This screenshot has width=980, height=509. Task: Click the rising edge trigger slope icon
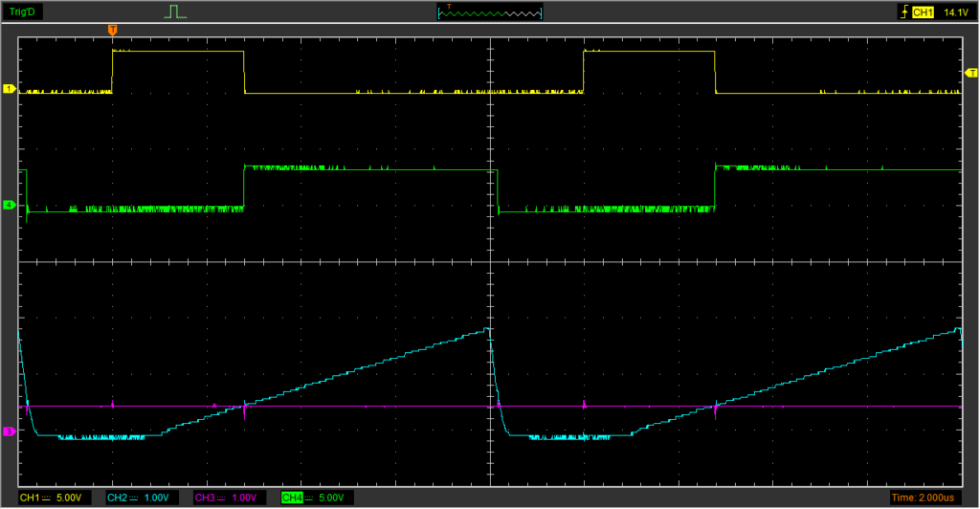coord(902,12)
